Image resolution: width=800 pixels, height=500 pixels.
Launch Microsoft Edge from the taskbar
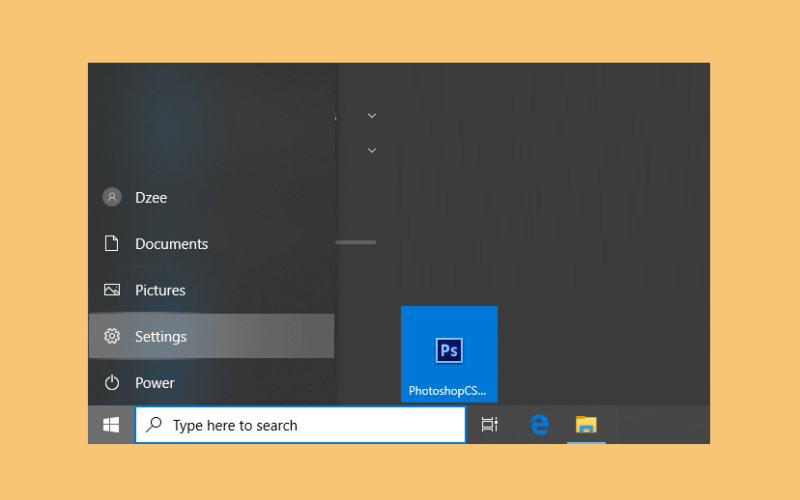pyautogui.click(x=539, y=424)
